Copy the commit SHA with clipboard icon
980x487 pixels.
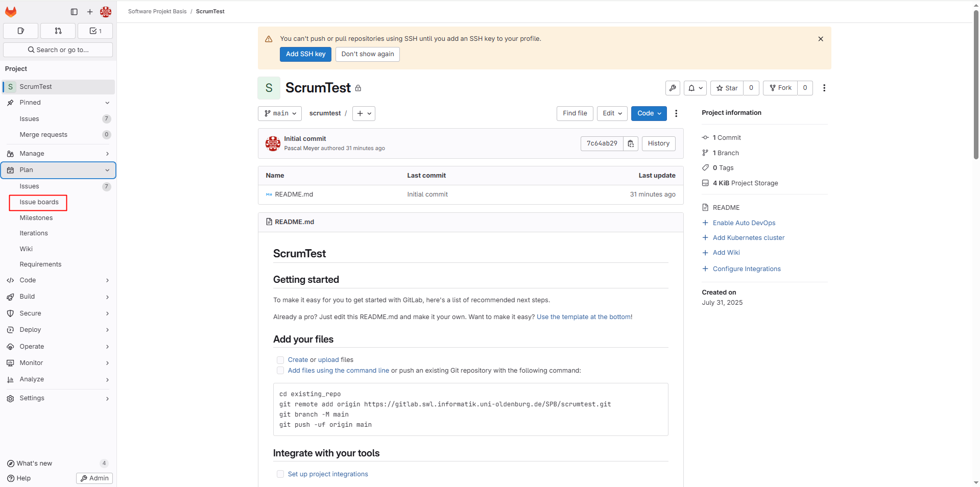point(631,144)
